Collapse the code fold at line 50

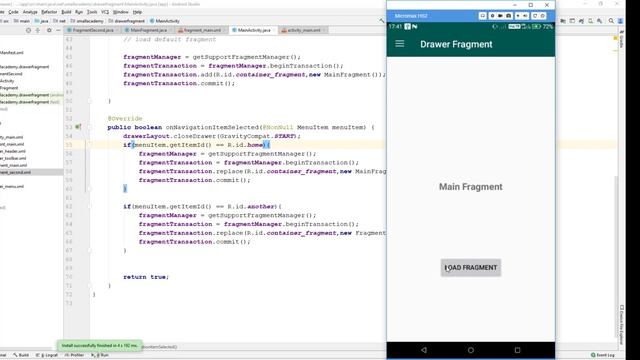89,101
